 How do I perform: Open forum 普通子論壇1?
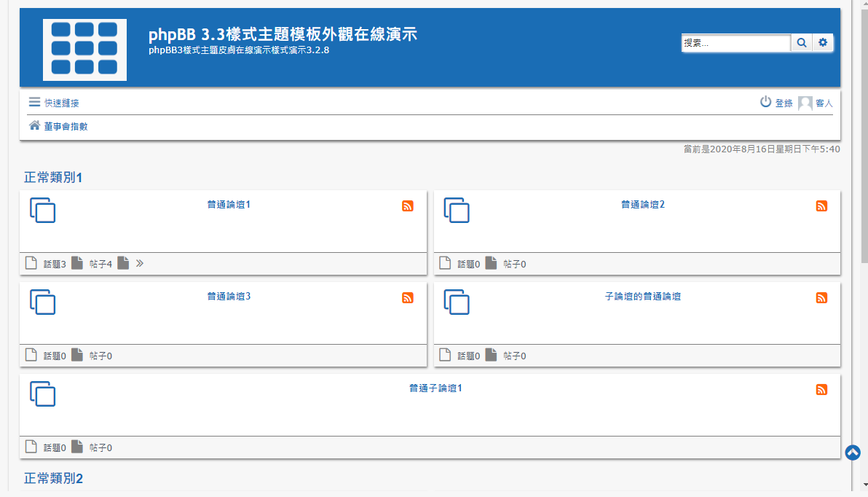(x=435, y=388)
